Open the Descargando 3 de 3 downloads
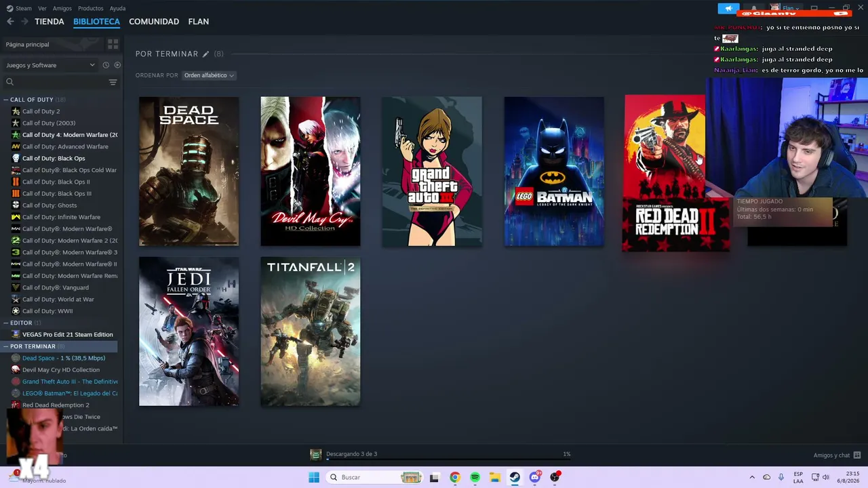The width and height of the screenshot is (868, 488). coord(351,454)
